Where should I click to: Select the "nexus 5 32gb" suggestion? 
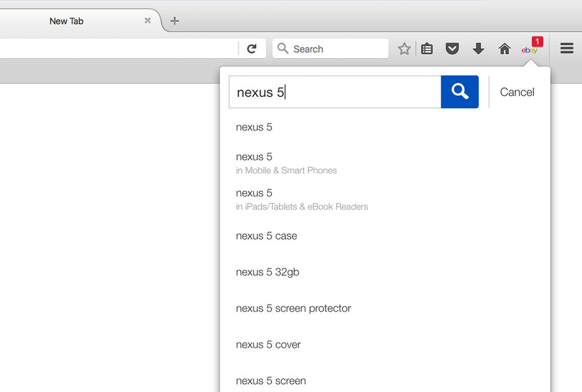(x=268, y=272)
